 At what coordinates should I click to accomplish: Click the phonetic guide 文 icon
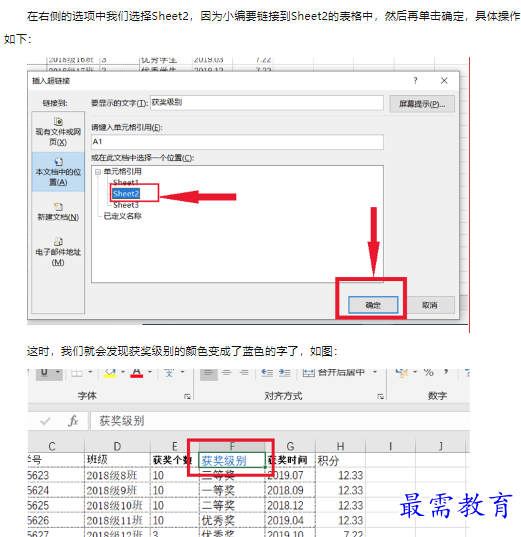click(x=169, y=373)
